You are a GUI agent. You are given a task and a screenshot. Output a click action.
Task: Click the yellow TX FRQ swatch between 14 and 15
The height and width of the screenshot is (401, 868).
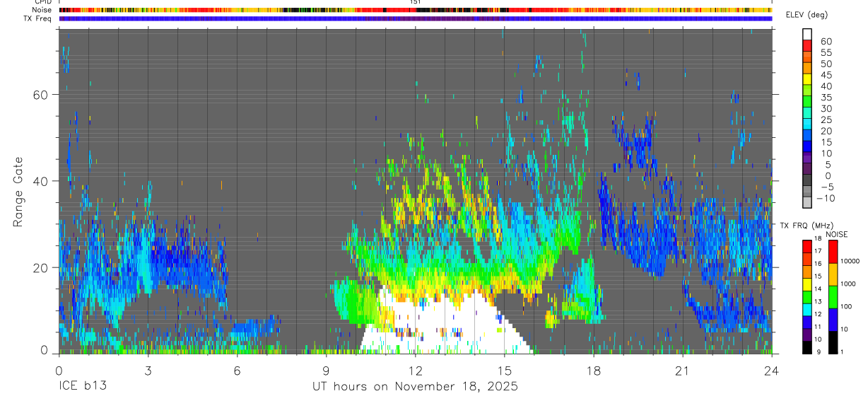click(808, 284)
